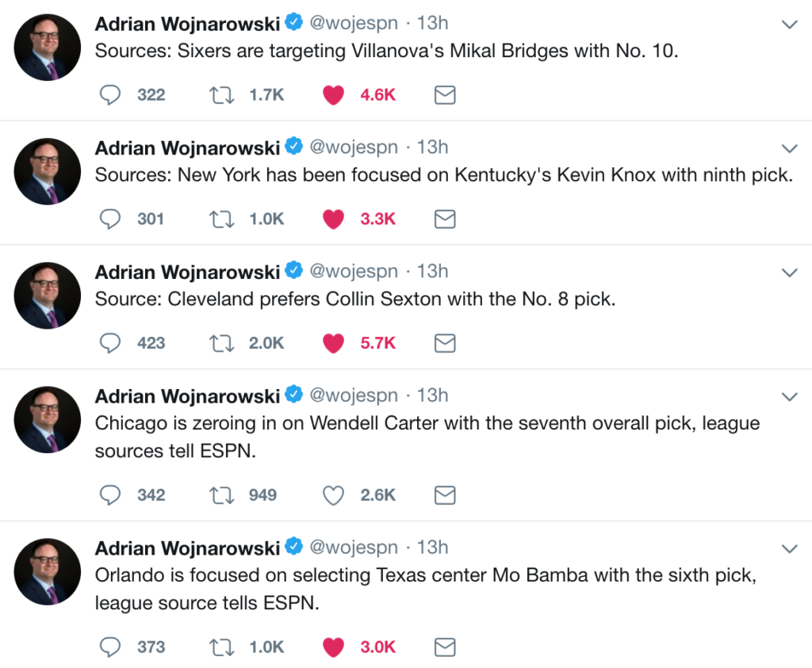The height and width of the screenshot is (668, 812).
Task: Open the Kevin Knox tweet text
Action: [443, 175]
